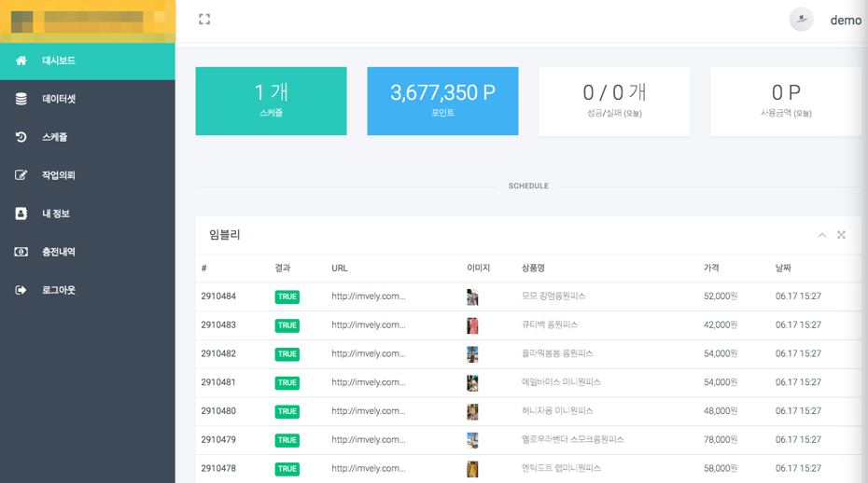This screenshot has width=868, height=483.
Task: Click the SCHEDULE section label
Action: click(x=528, y=186)
